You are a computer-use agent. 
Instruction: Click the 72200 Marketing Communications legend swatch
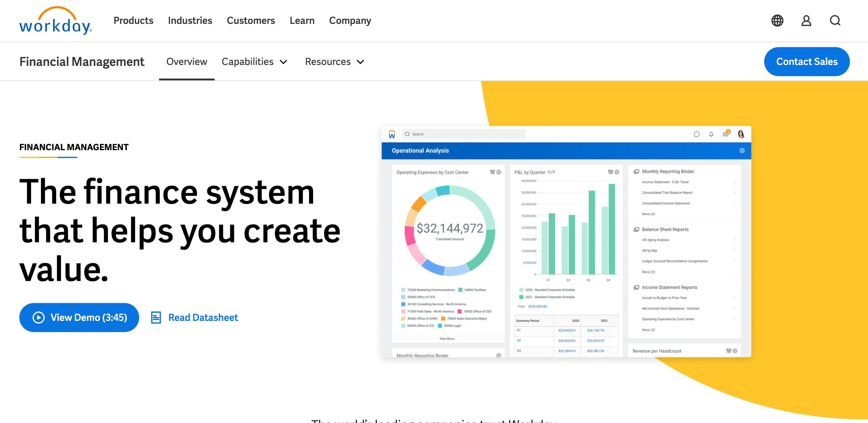403,290
